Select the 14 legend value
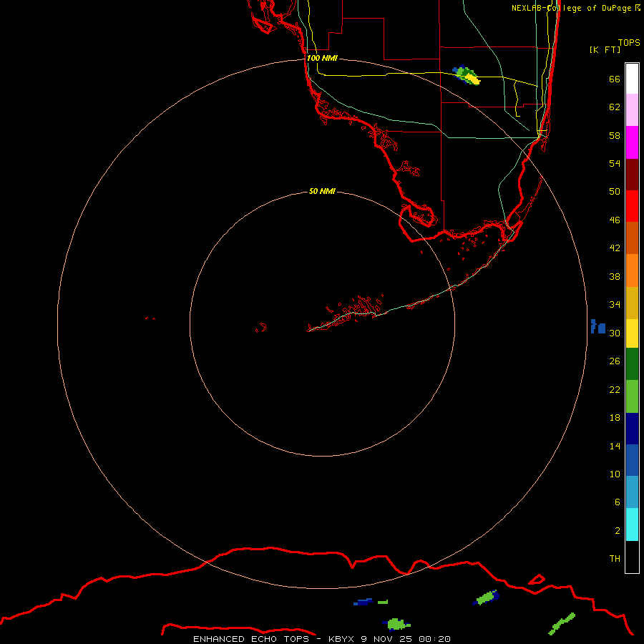Screen dimensions: 644x644 (x=615, y=446)
